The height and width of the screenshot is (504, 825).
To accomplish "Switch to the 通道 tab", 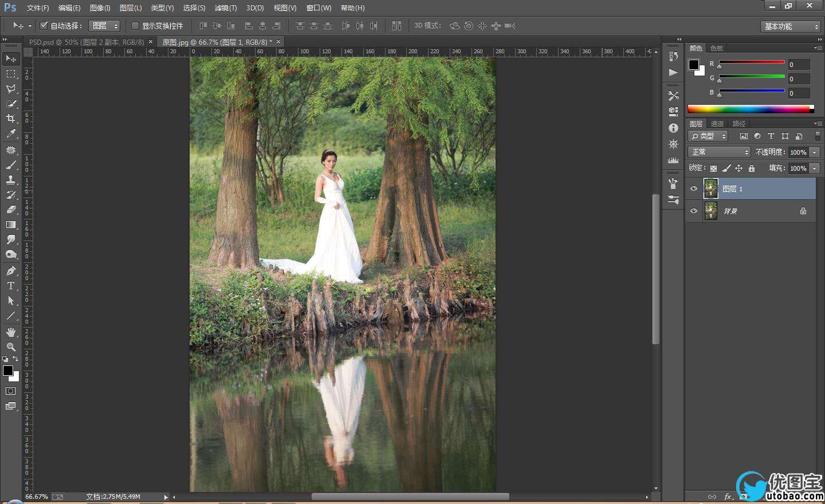I will 717,124.
